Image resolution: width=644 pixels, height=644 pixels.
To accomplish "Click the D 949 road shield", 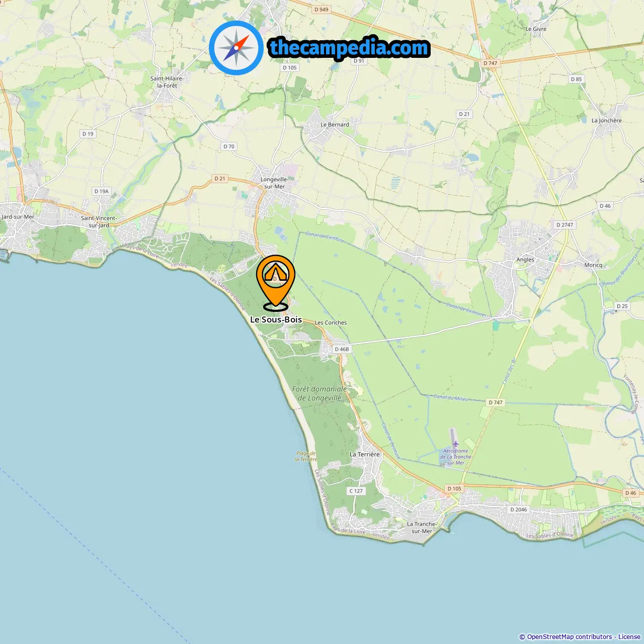I will tap(321, 10).
